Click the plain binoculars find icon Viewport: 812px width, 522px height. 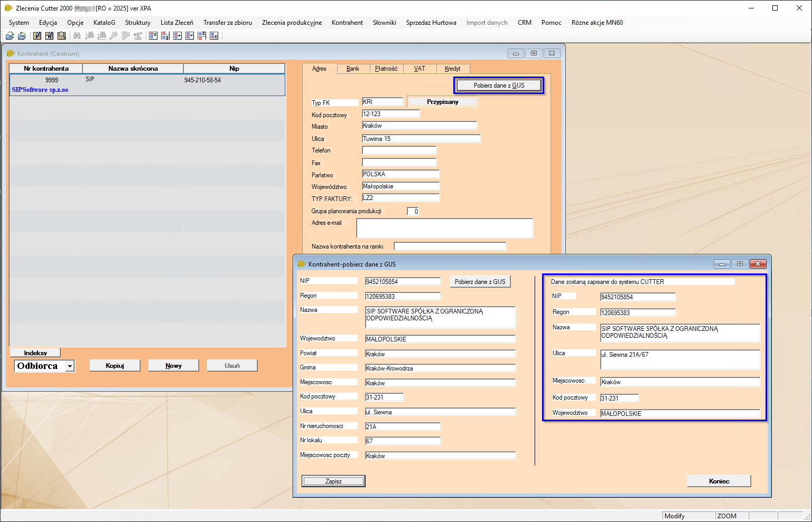pos(77,36)
